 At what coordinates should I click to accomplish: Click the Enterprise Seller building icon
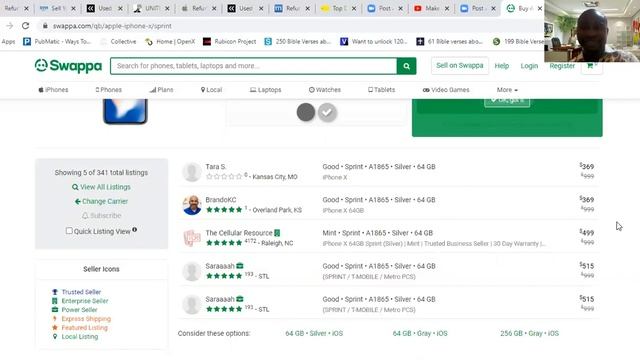55,301
